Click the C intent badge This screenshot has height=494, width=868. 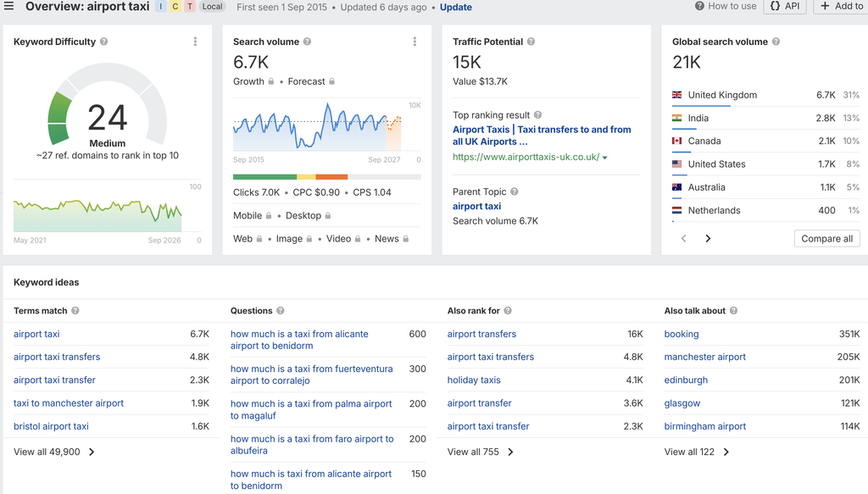point(175,7)
